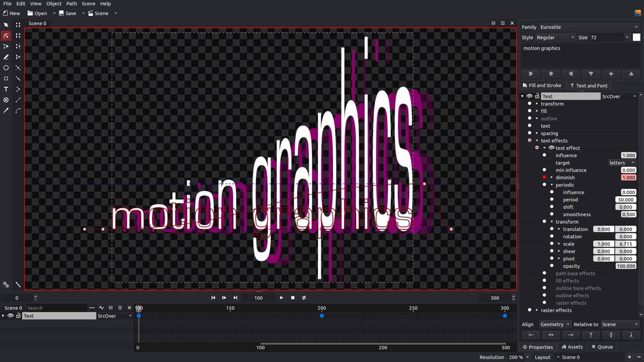Click the Save button in toolbar
The image size is (644, 362).
(67, 13)
